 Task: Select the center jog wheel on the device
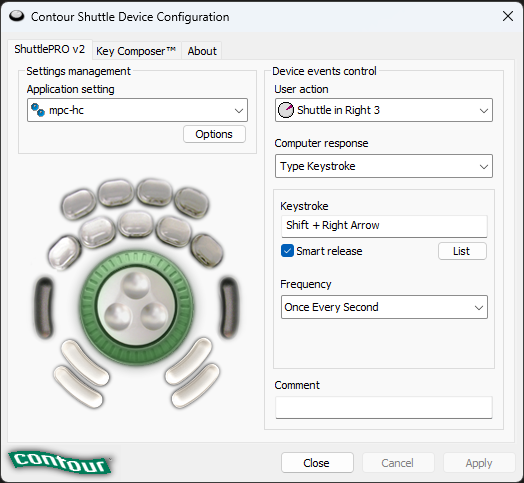(136, 308)
